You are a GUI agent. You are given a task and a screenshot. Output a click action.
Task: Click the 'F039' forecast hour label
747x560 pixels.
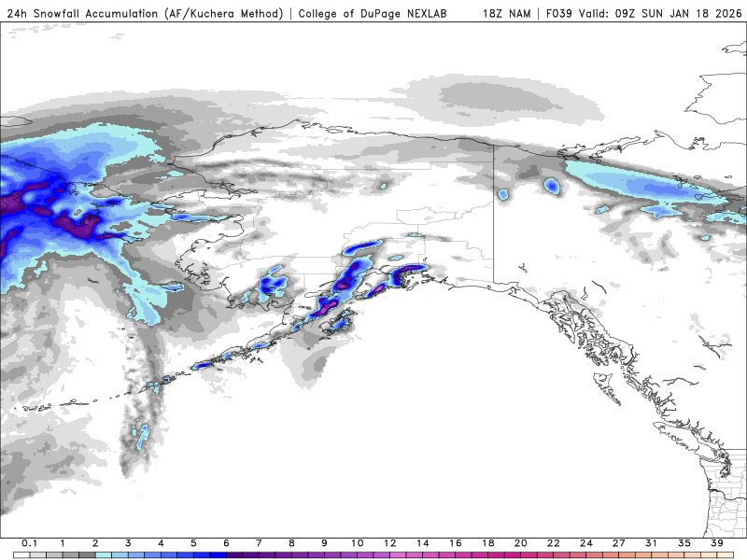pos(558,13)
